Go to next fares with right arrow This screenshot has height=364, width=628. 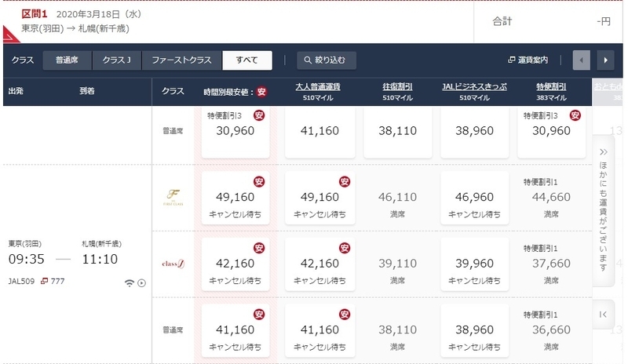pyautogui.click(x=605, y=60)
